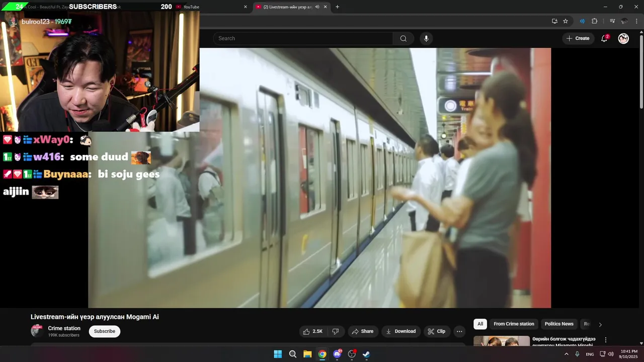Click the Clip button

click(436, 331)
